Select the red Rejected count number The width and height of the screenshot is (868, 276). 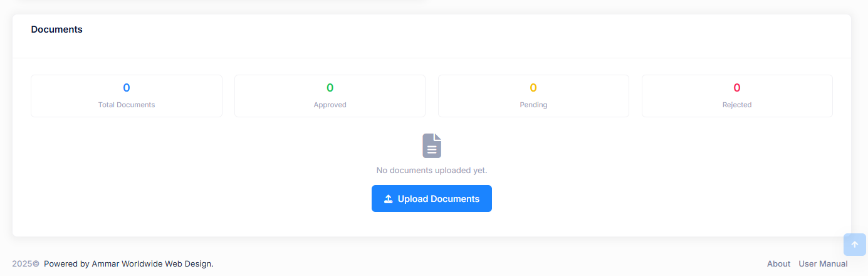click(737, 88)
